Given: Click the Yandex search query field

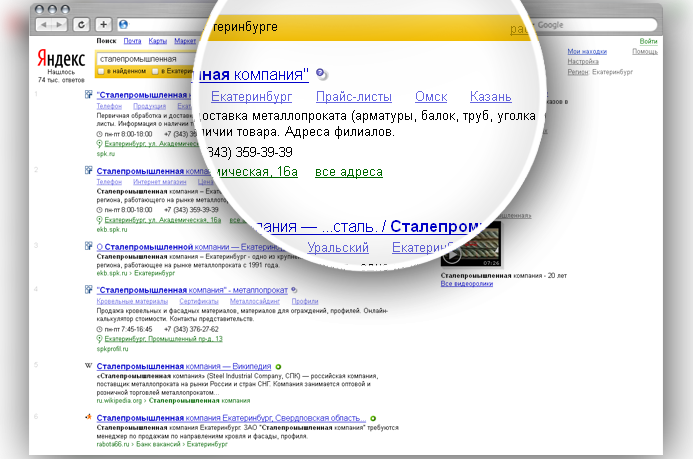Looking at the screenshot, I should click(x=146, y=59).
